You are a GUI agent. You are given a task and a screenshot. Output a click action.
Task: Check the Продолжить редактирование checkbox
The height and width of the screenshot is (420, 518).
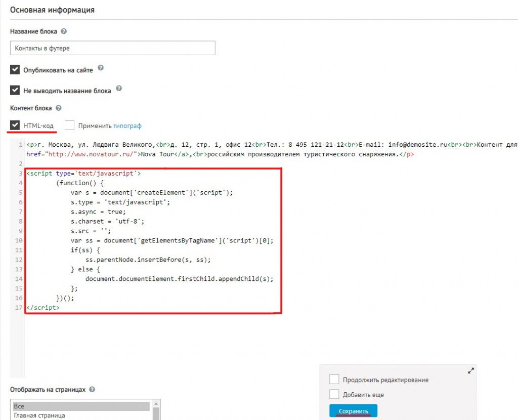pyautogui.click(x=334, y=380)
